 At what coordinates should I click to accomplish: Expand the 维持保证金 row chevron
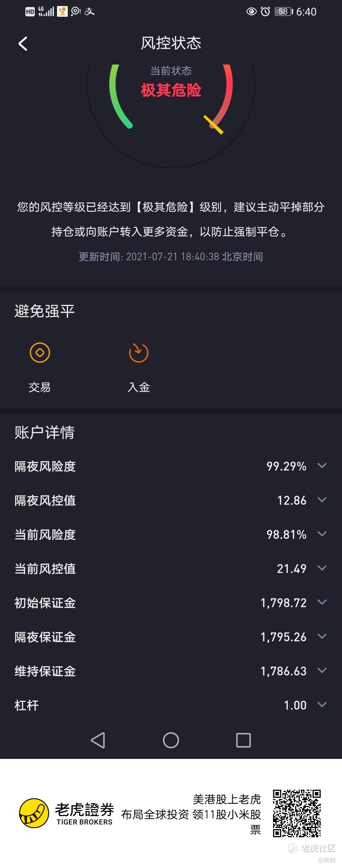click(322, 671)
